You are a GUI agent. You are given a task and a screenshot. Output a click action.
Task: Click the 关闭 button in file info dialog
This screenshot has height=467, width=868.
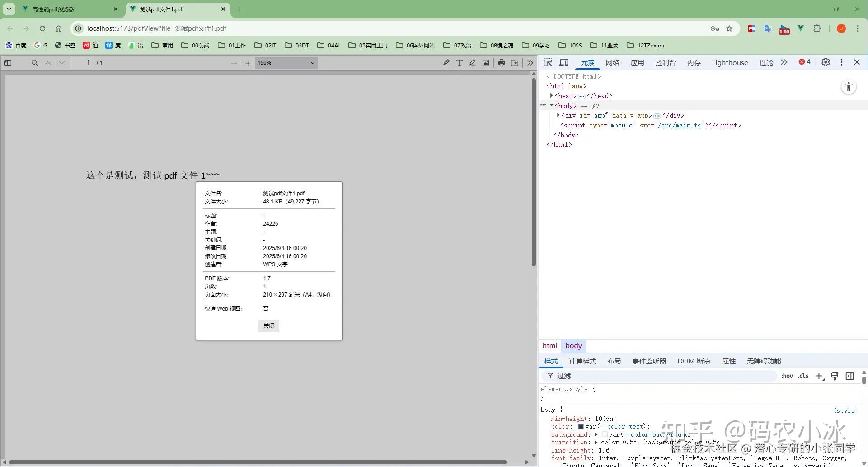tap(268, 325)
